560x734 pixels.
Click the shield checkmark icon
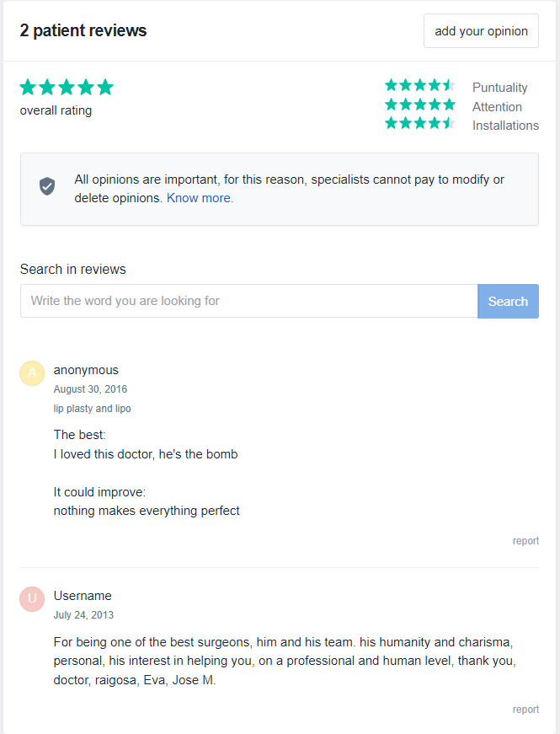click(47, 186)
